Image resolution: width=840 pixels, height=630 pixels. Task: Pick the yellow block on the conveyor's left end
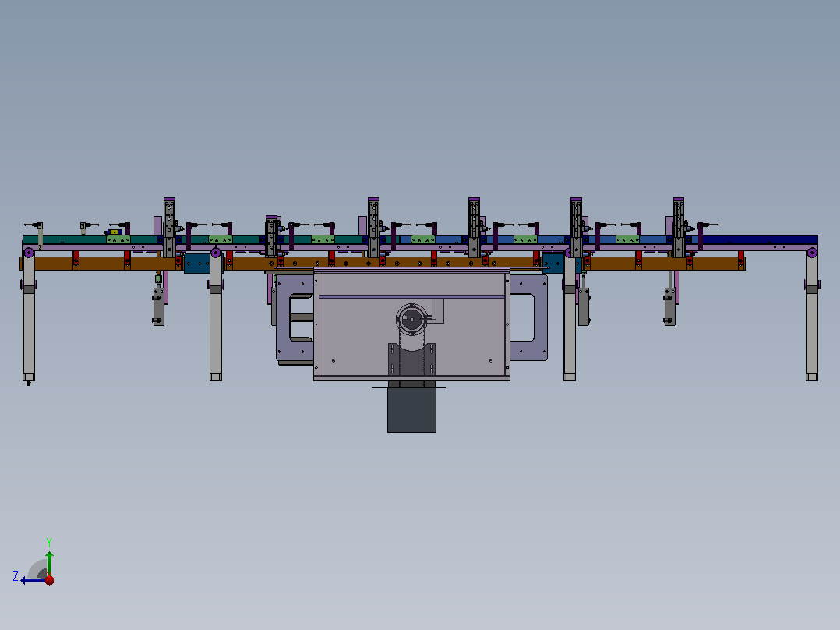(114, 232)
